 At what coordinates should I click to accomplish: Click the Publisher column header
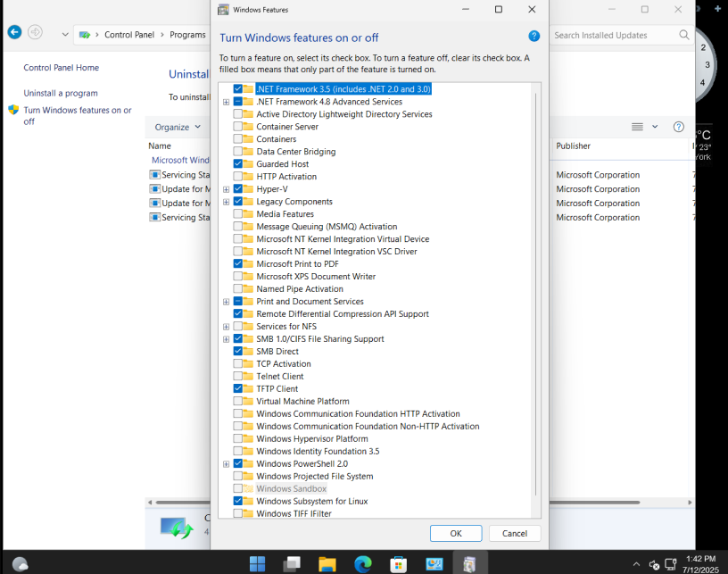[573, 146]
